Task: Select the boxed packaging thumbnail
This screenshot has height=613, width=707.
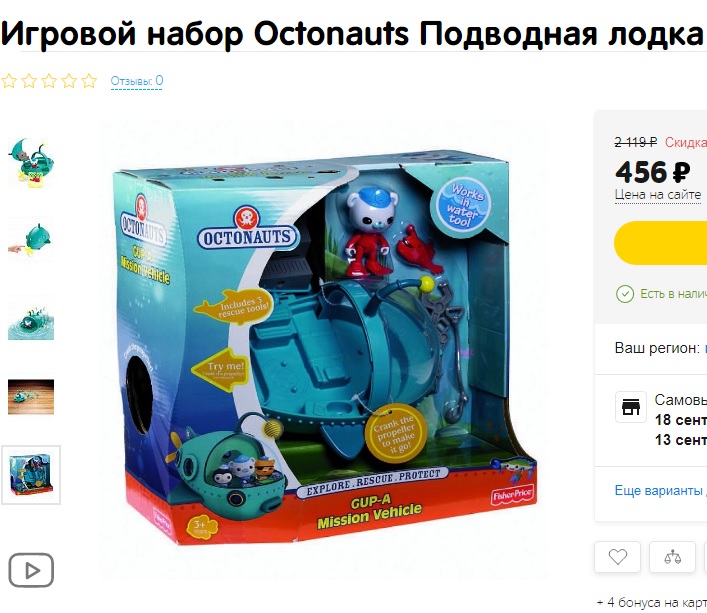Action: (x=31, y=475)
